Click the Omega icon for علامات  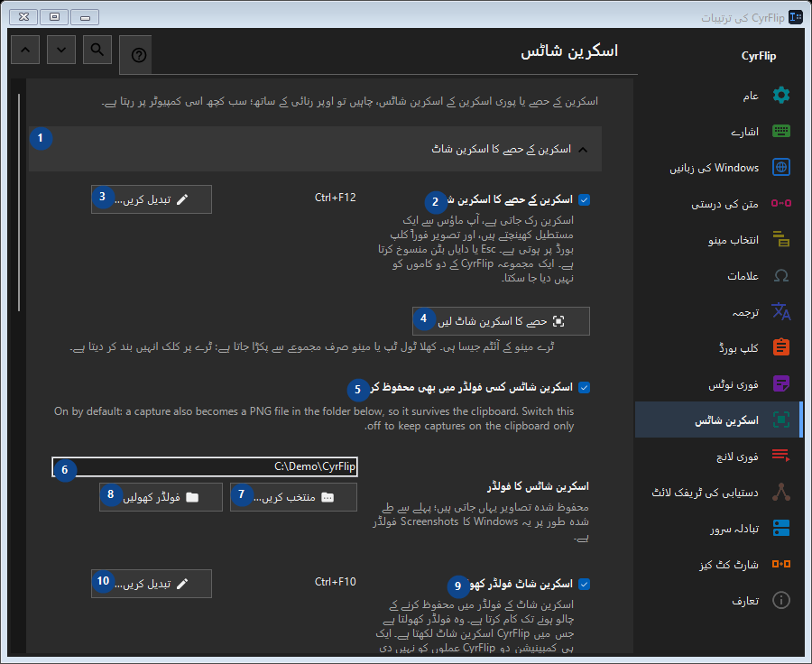[x=781, y=275]
